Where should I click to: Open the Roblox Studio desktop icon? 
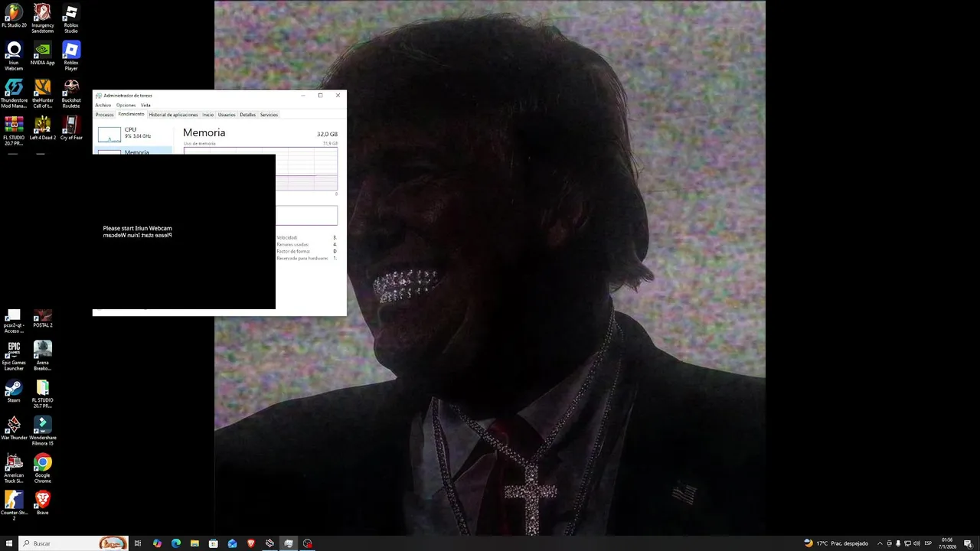click(71, 18)
